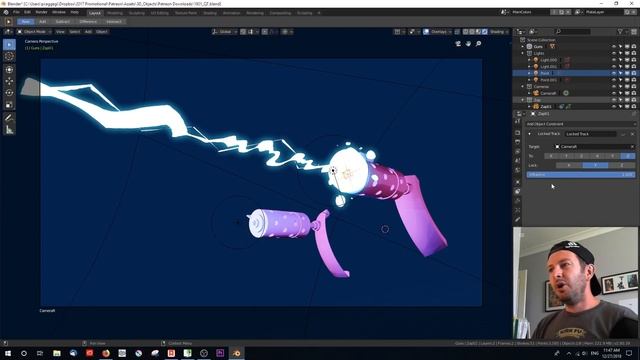Clear the constraint Target camera field
This screenshot has width=640, height=360.
click(x=632, y=147)
